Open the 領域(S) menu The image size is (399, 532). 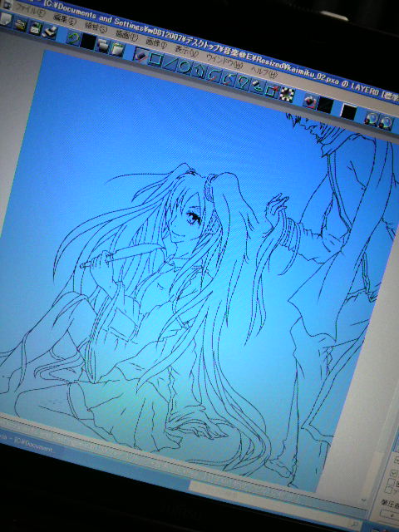[x=96, y=27]
